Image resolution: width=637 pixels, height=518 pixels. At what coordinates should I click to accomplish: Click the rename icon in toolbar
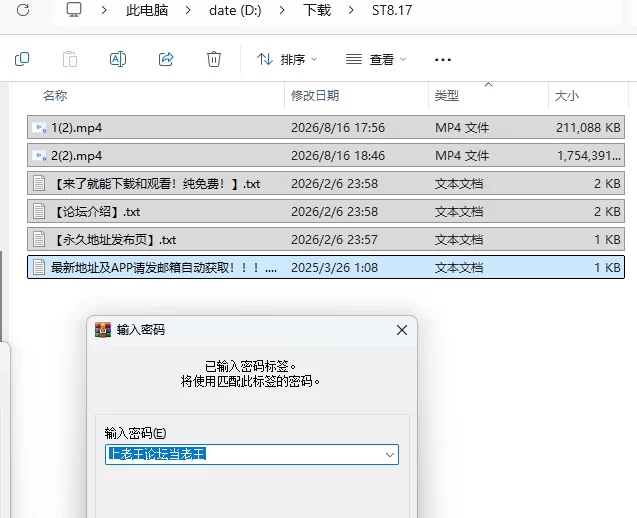coord(118,59)
